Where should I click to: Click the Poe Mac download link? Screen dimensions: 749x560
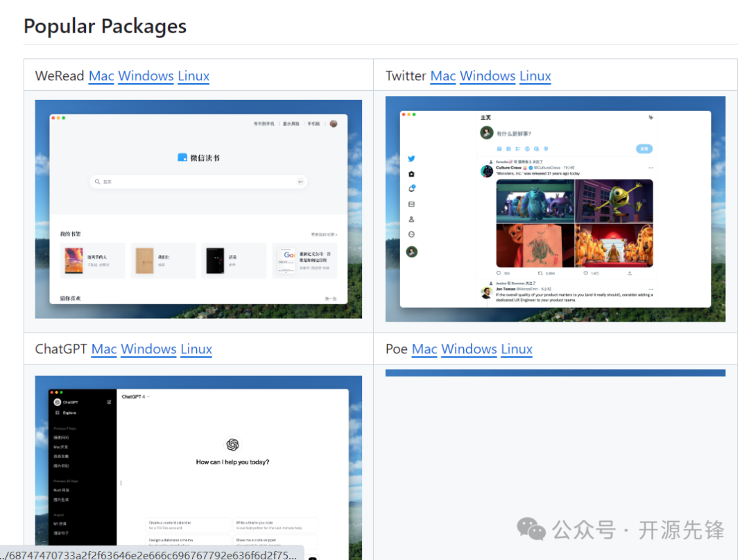point(424,349)
